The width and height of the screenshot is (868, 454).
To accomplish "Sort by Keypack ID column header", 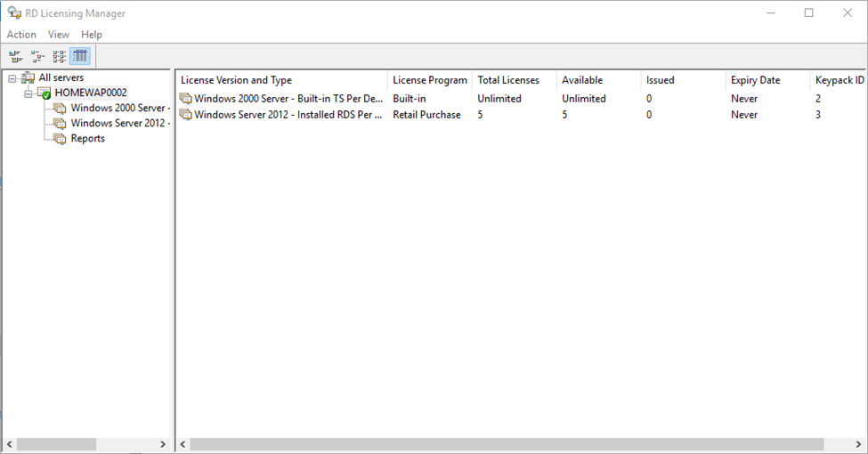I will (839, 80).
